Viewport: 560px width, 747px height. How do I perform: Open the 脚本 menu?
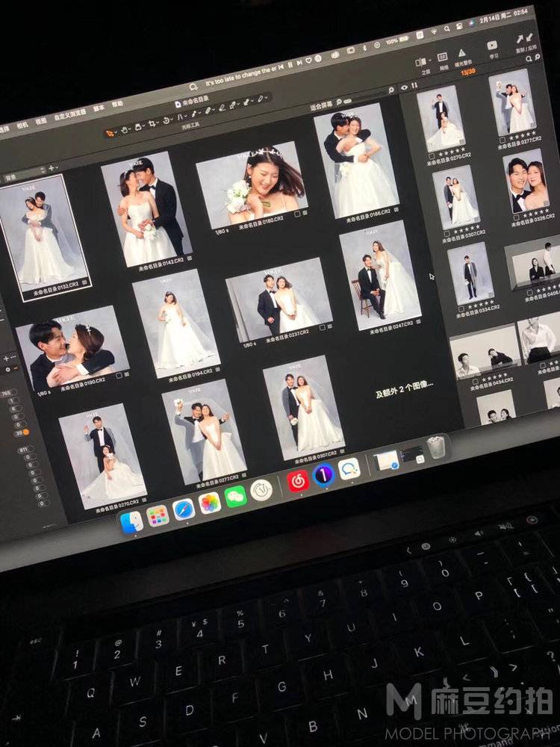click(99, 108)
